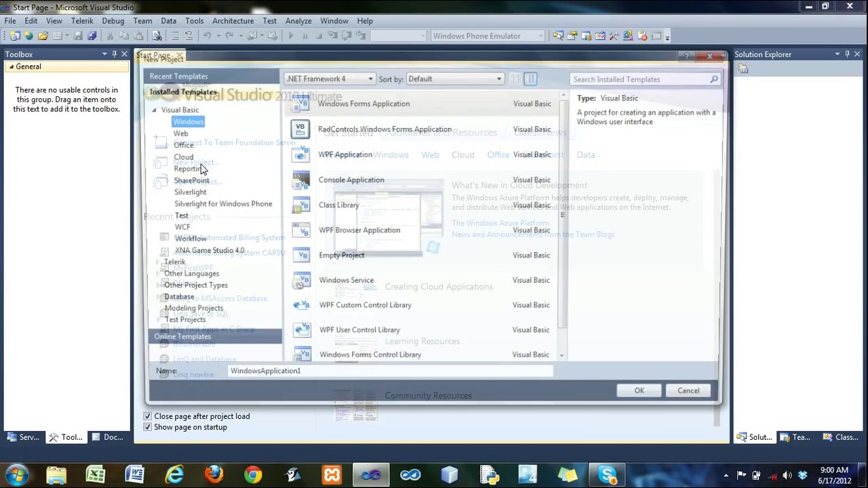Click the Save toolbar icon
The height and width of the screenshot is (488, 868).
coord(78,36)
